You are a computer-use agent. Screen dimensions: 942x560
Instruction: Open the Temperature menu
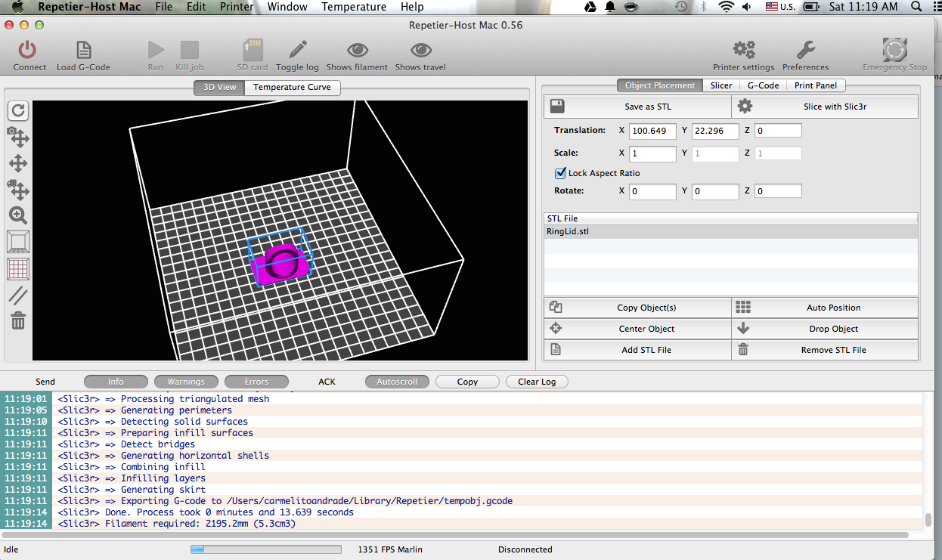coord(354,7)
